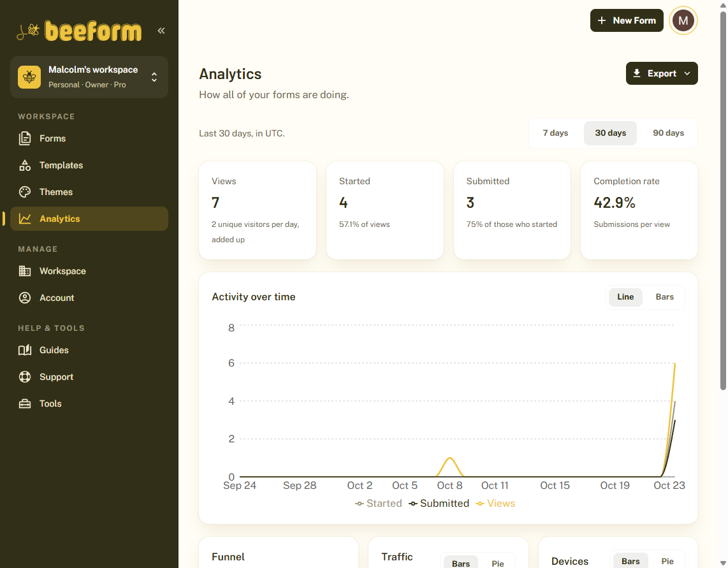Click the Funnel card heading
The height and width of the screenshot is (568, 728).
[x=228, y=557]
